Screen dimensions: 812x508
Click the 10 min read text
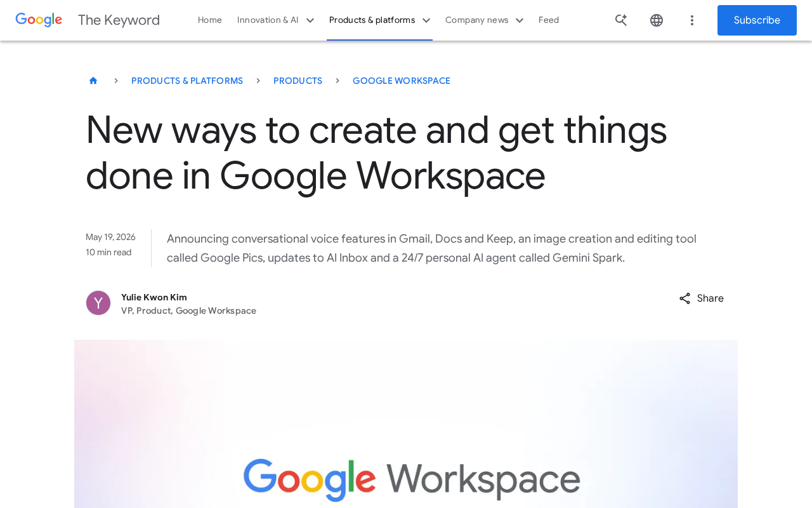pos(108,252)
